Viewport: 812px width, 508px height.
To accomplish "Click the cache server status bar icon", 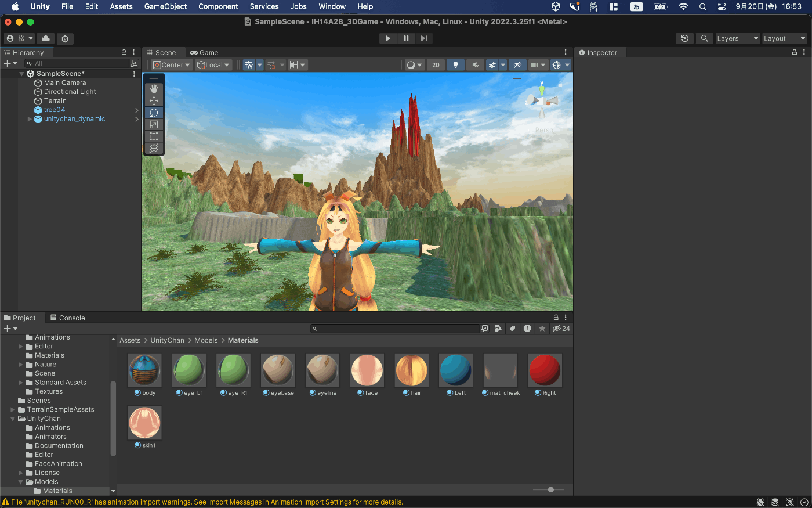I will tap(775, 502).
